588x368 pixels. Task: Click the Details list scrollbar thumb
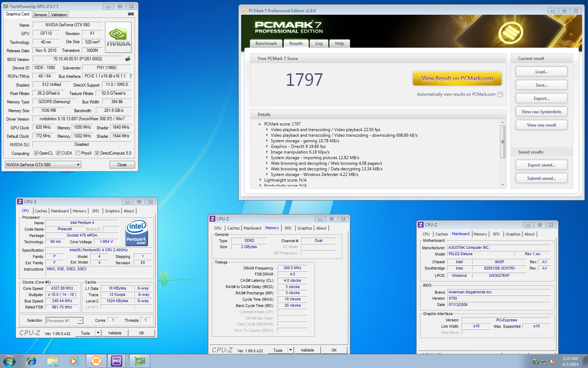503,142
